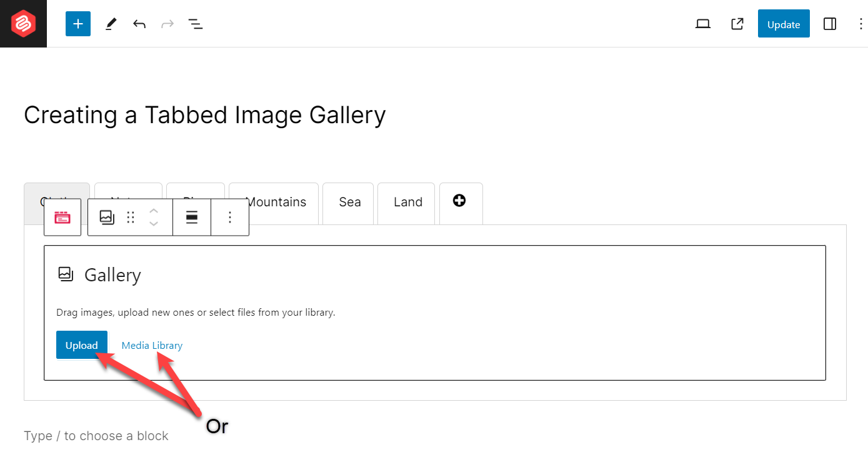Toggle the settings sidebar panel icon

[829, 23]
